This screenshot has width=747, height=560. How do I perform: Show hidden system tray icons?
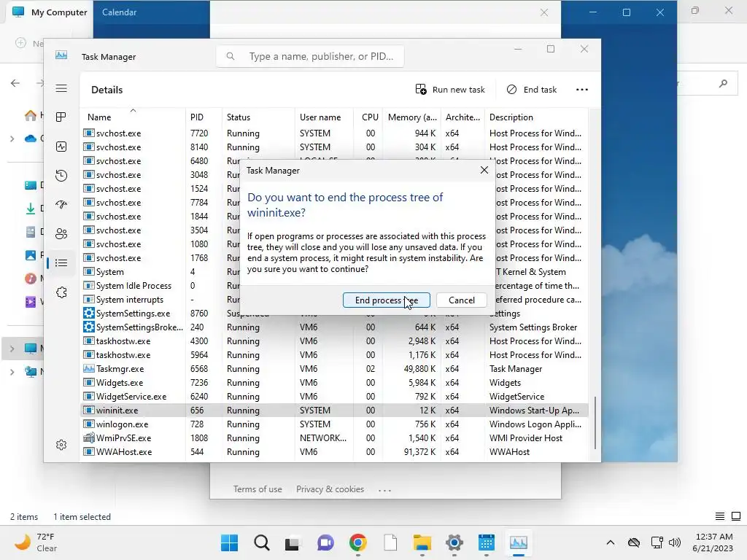(611, 542)
